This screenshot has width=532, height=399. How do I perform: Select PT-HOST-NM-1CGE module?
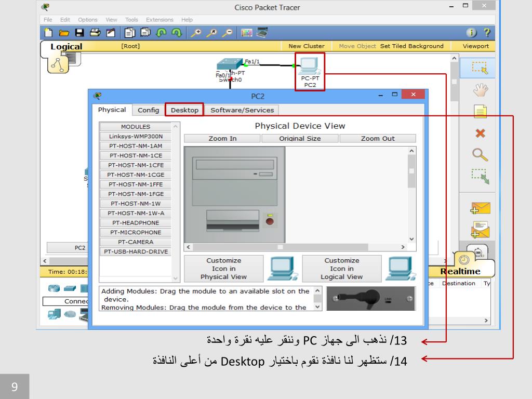[x=136, y=175]
